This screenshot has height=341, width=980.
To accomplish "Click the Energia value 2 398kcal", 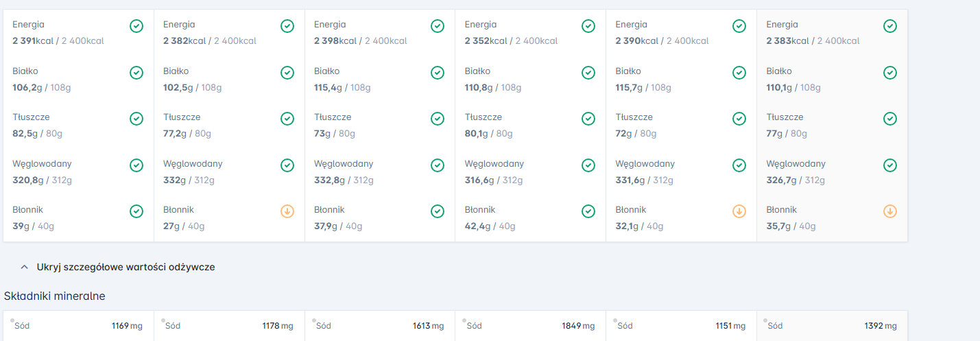I will tap(335, 40).
